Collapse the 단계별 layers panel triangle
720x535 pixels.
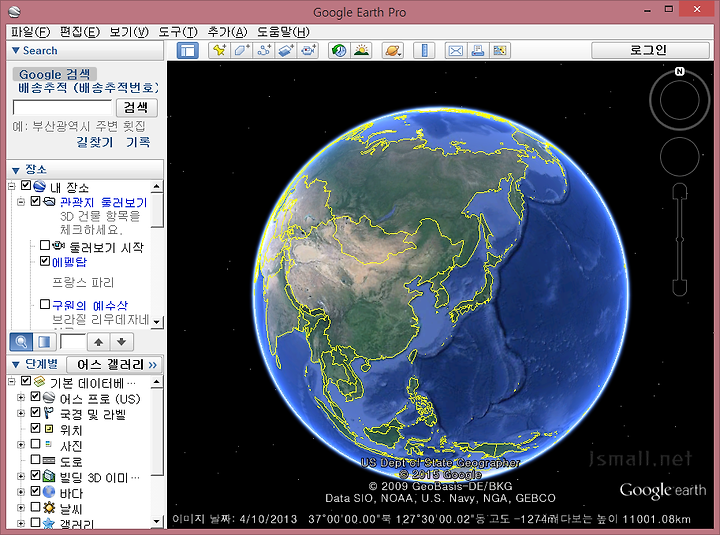click(16, 365)
